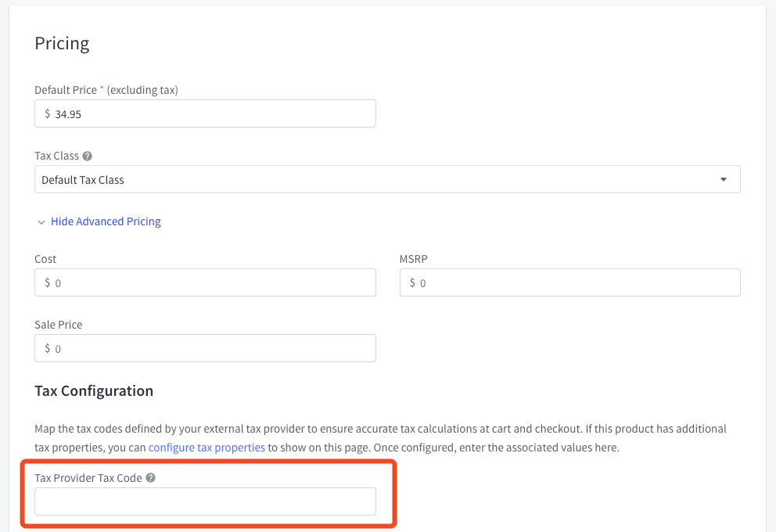776x532 pixels.
Task: Click the Hide Advanced Pricing link
Action: (106, 221)
